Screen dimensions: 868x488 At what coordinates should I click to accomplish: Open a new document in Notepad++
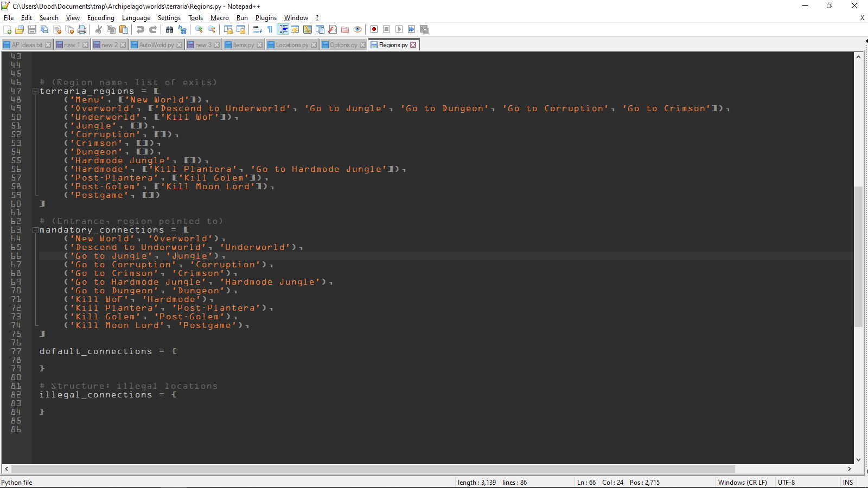(8, 30)
